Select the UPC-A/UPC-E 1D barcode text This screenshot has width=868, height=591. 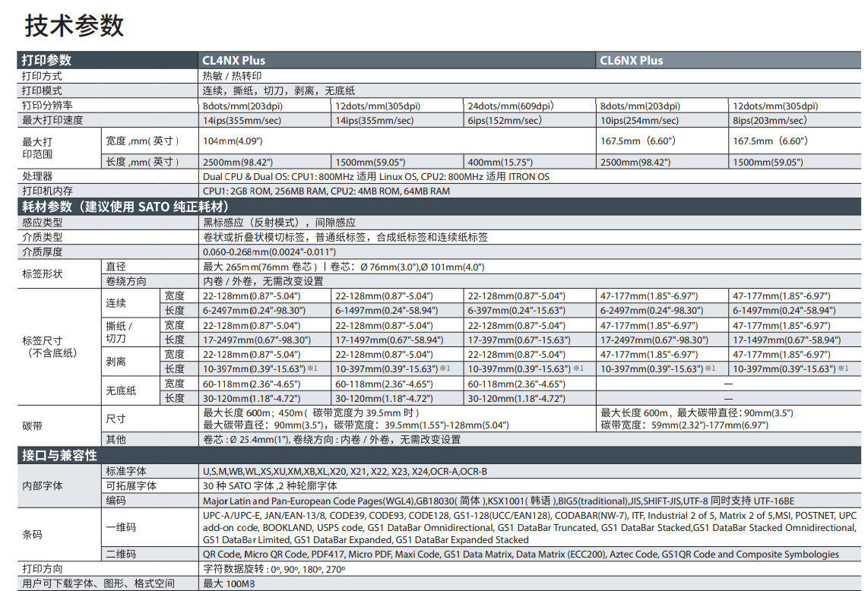[529, 527]
